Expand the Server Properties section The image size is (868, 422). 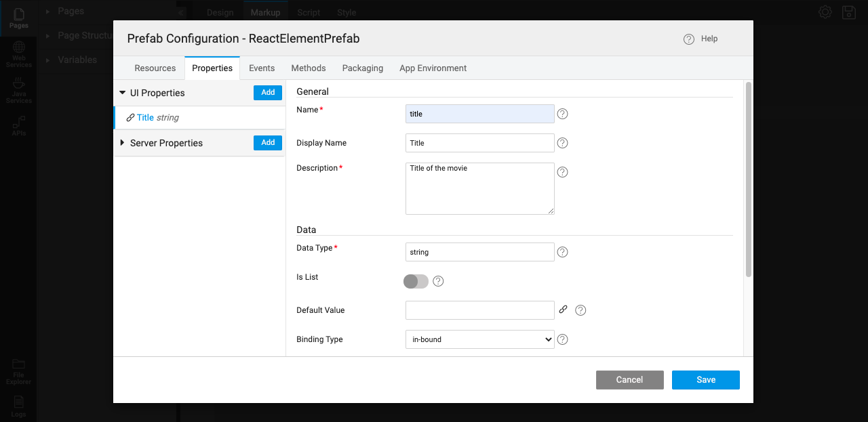click(123, 143)
